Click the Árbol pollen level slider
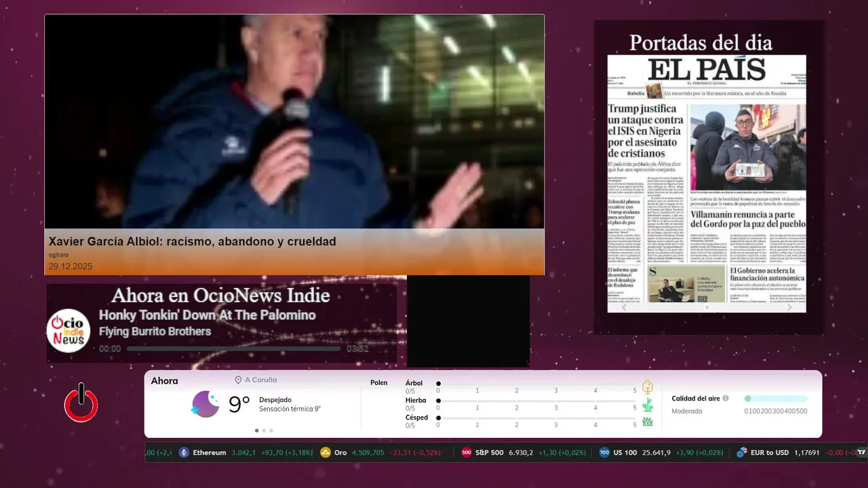This screenshot has height=488, width=868. tap(536, 384)
